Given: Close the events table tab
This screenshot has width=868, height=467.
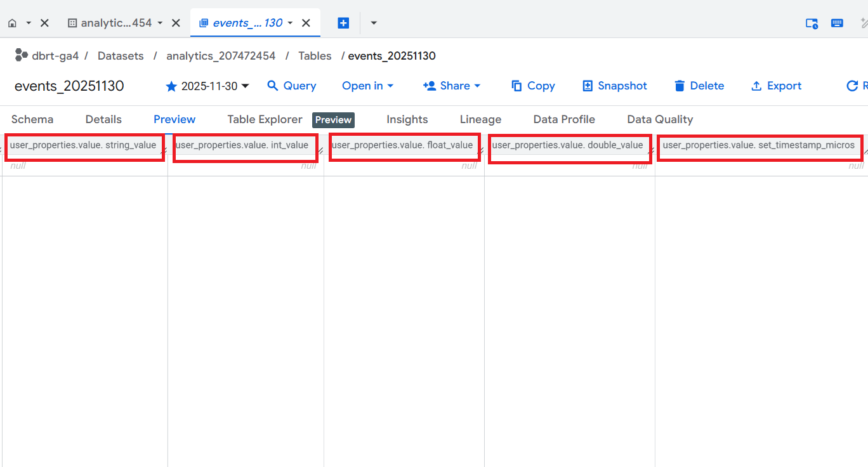Looking at the screenshot, I should 306,23.
